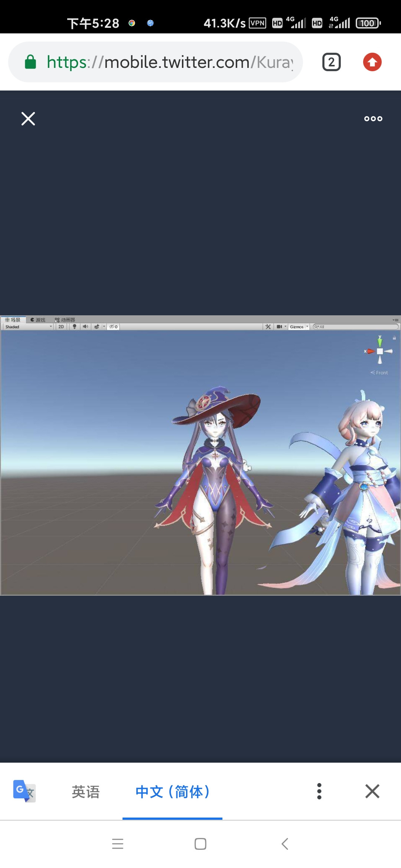
Task: Close the Twitter image viewer
Action: (x=28, y=119)
